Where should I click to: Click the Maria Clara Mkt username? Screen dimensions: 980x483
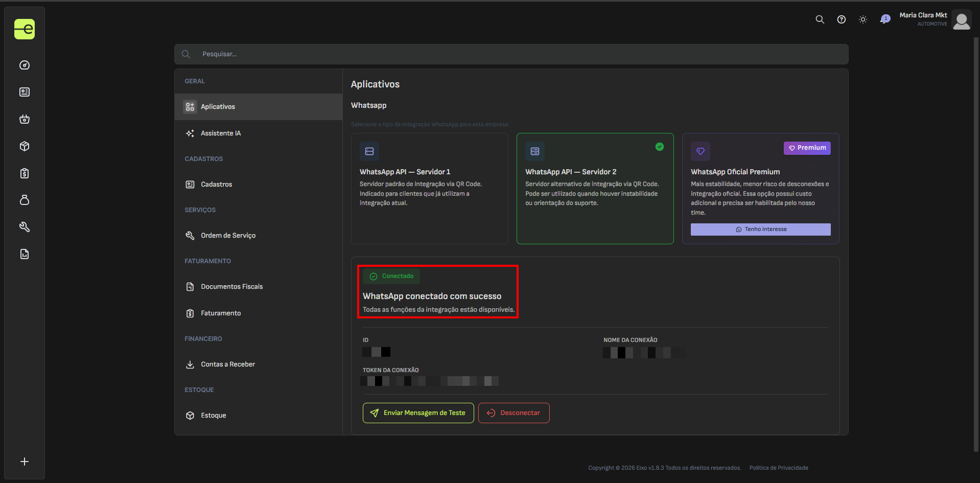923,15
